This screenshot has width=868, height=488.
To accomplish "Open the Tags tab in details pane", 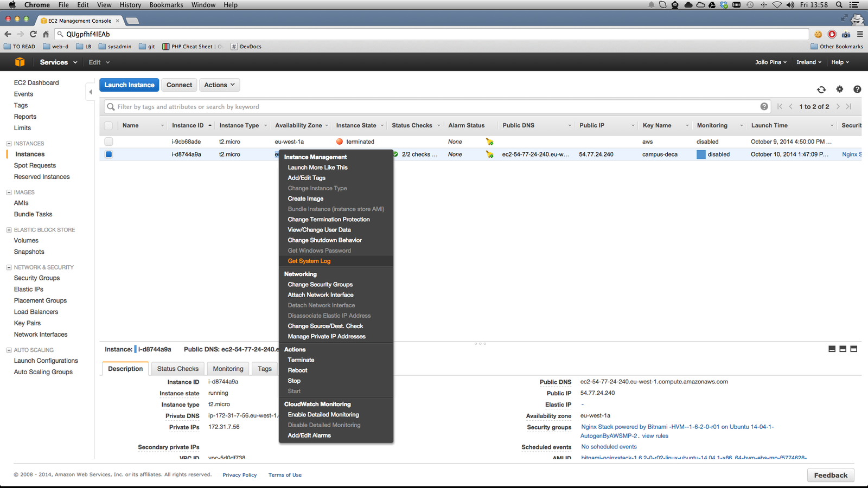I will click(x=265, y=369).
